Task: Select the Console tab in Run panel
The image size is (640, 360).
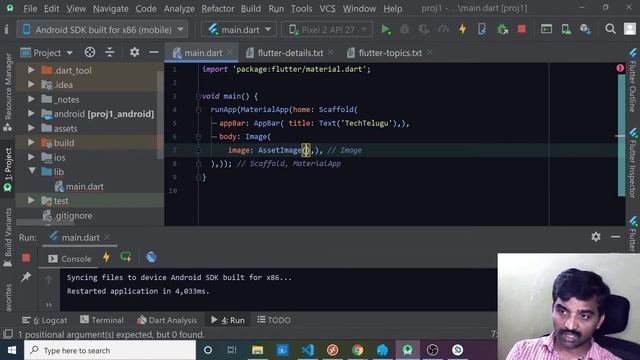Action: point(70,259)
